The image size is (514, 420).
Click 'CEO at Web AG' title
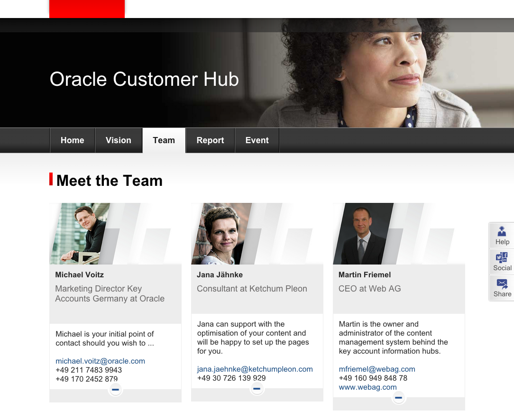(369, 289)
